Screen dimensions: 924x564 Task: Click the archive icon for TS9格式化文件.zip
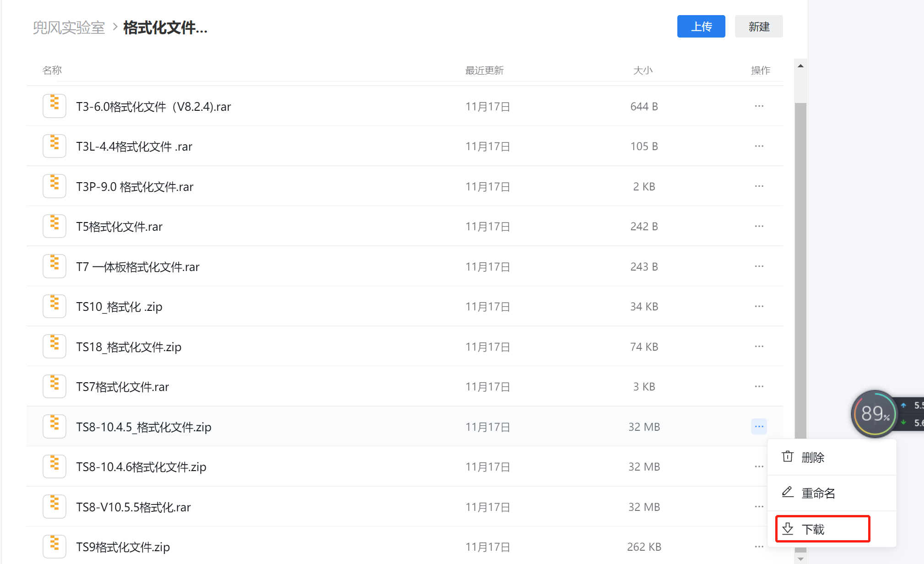pyautogui.click(x=54, y=547)
